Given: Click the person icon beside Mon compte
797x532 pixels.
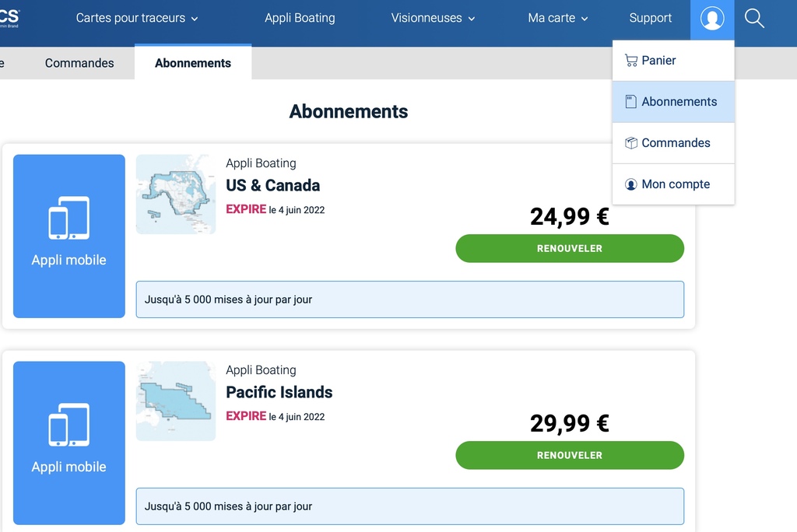Looking at the screenshot, I should [630, 184].
